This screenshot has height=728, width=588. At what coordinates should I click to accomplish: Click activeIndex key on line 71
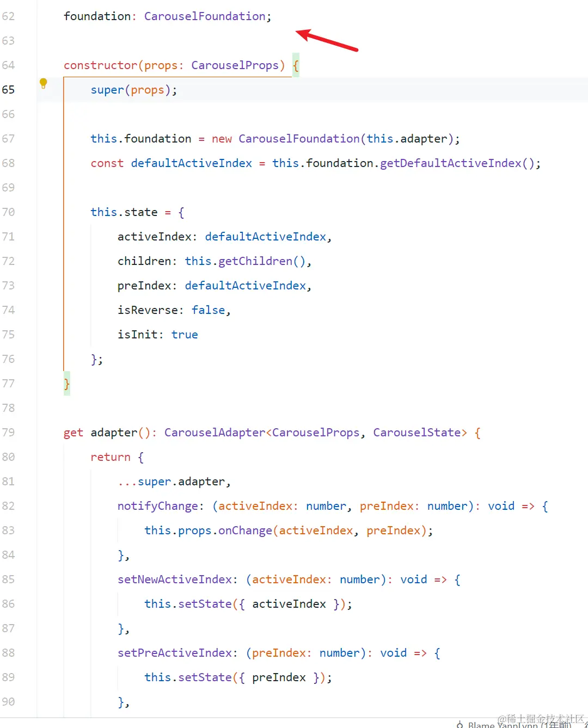tap(155, 237)
